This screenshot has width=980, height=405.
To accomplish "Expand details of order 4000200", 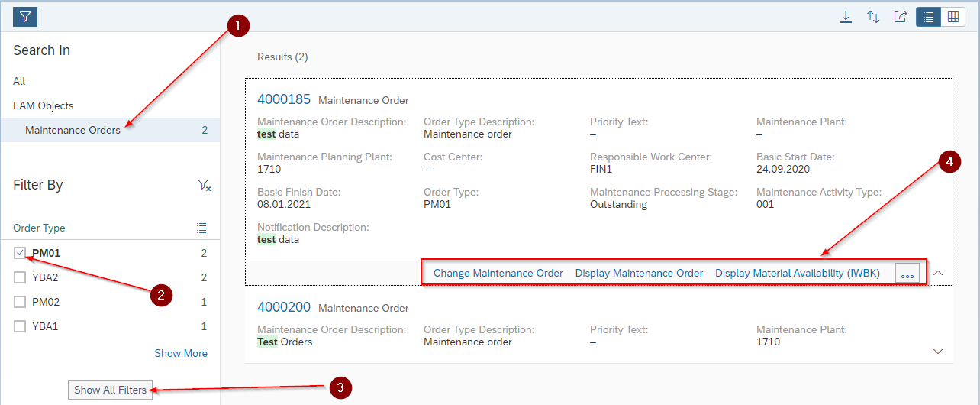I will pyautogui.click(x=938, y=351).
